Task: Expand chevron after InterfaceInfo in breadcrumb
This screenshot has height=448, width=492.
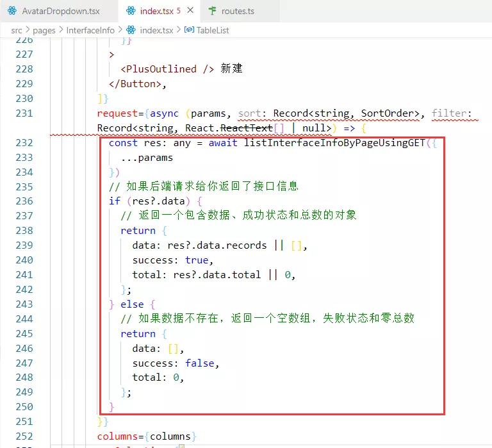Action: [x=120, y=30]
